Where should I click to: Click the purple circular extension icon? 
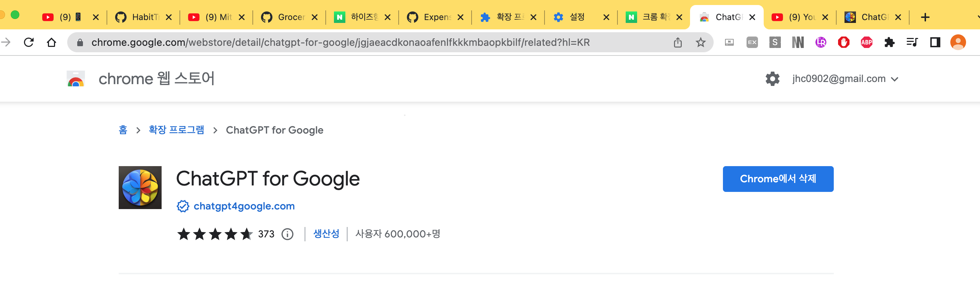821,42
